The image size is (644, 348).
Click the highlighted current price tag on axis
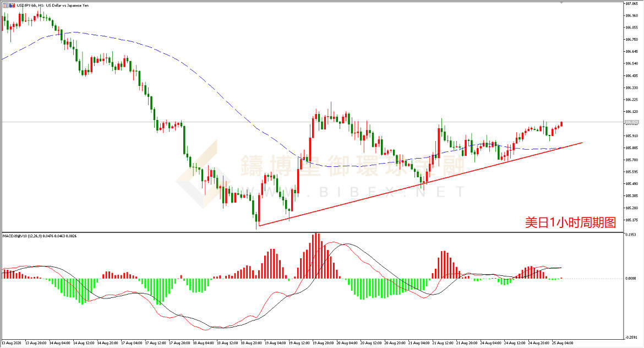(x=631, y=122)
